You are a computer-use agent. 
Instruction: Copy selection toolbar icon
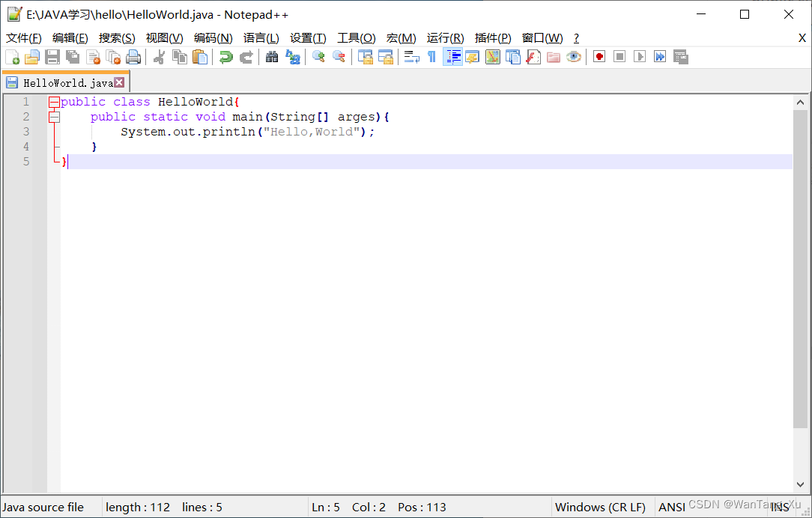pos(180,57)
